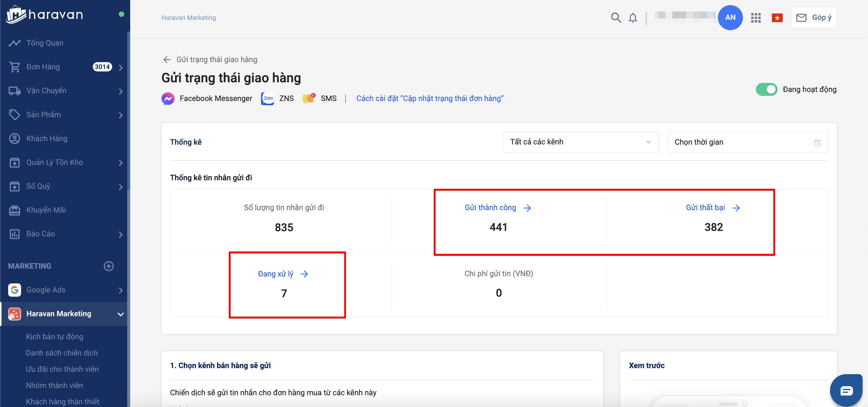Open Danh sách chiến dịch submenu
868x407 pixels.
click(x=62, y=352)
